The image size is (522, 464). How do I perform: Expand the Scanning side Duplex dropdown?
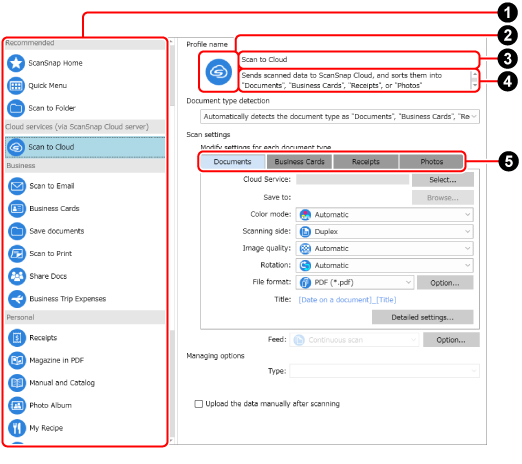[384, 232]
